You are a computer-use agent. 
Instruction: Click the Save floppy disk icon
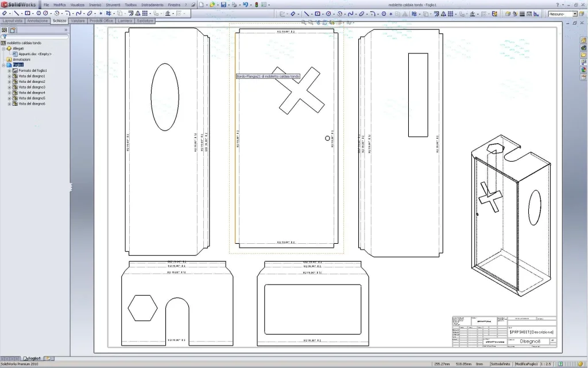pos(223,5)
